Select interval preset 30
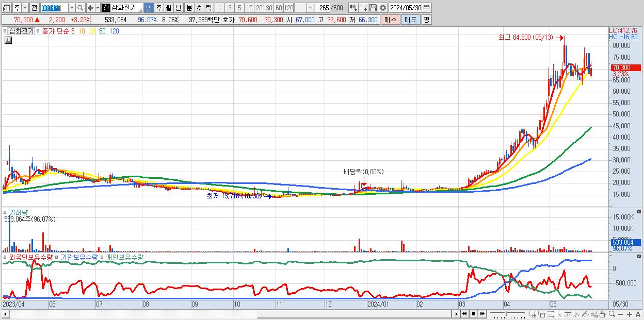Viewport: 644px width, 320px height. pos(269,8)
